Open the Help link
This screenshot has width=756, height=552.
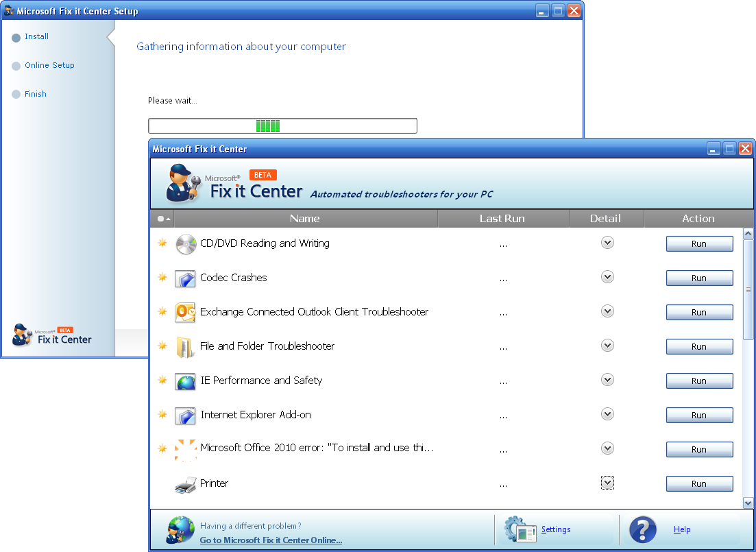tap(682, 529)
